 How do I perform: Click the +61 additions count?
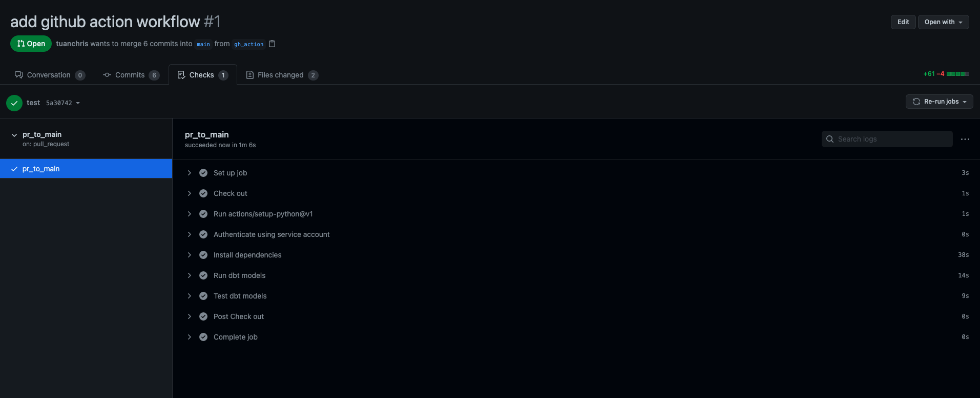point(929,74)
